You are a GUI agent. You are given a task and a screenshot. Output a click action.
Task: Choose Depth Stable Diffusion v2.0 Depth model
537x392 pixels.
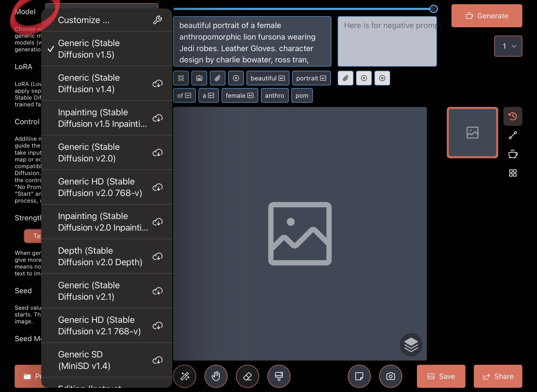(100, 256)
